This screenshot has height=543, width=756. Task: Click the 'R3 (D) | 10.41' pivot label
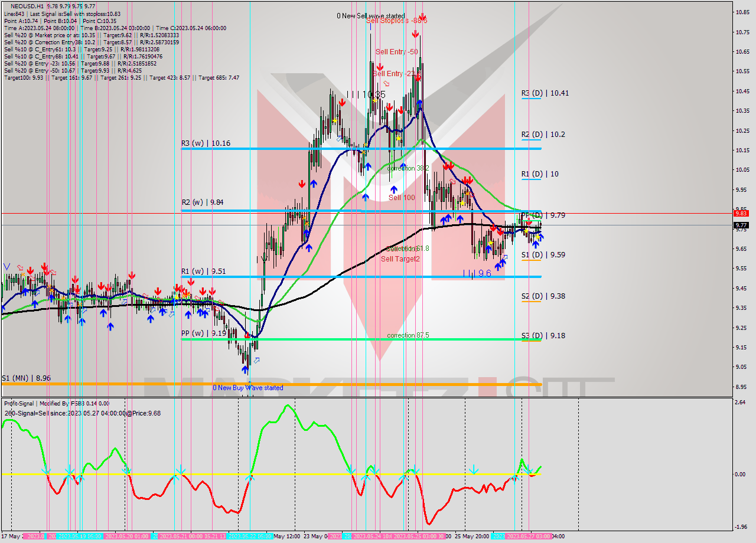[x=545, y=93]
